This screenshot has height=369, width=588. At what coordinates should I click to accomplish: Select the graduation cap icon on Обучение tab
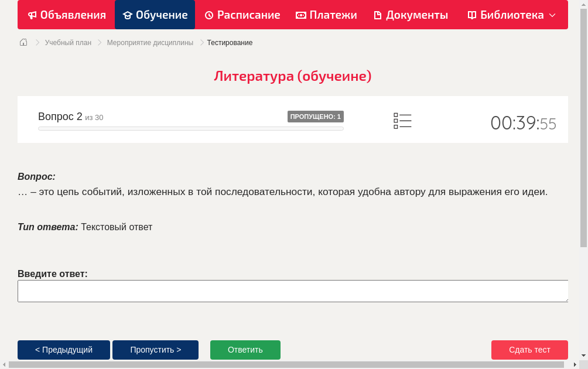[x=127, y=15]
